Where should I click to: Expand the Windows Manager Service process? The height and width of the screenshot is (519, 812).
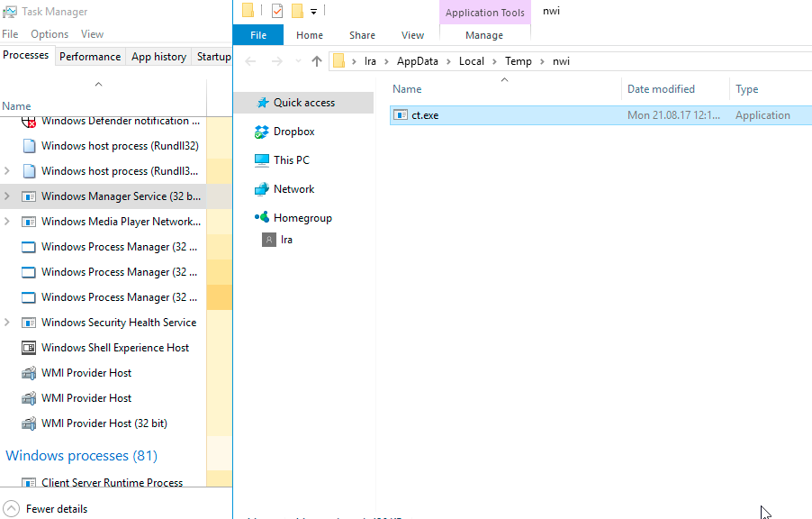click(x=7, y=196)
